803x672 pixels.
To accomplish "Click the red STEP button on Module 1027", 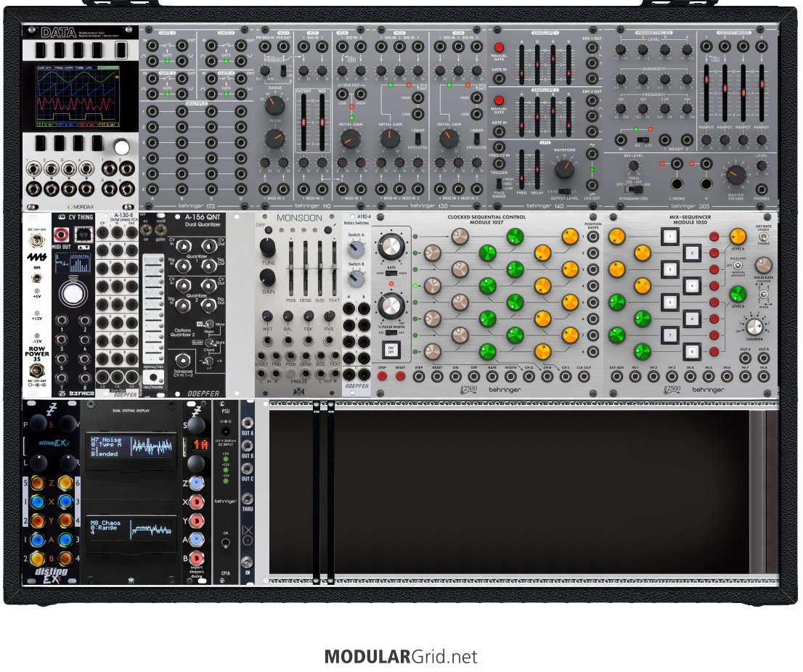I will point(382,376).
